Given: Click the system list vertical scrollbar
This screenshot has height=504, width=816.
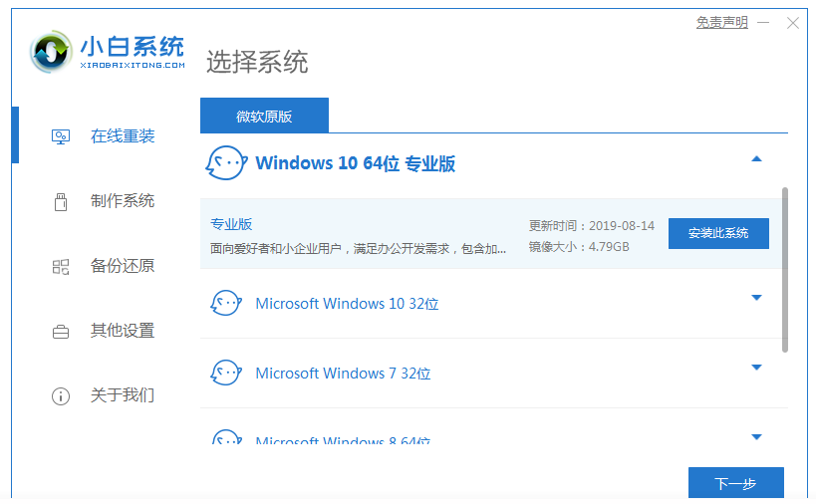Looking at the screenshot, I should point(785,269).
